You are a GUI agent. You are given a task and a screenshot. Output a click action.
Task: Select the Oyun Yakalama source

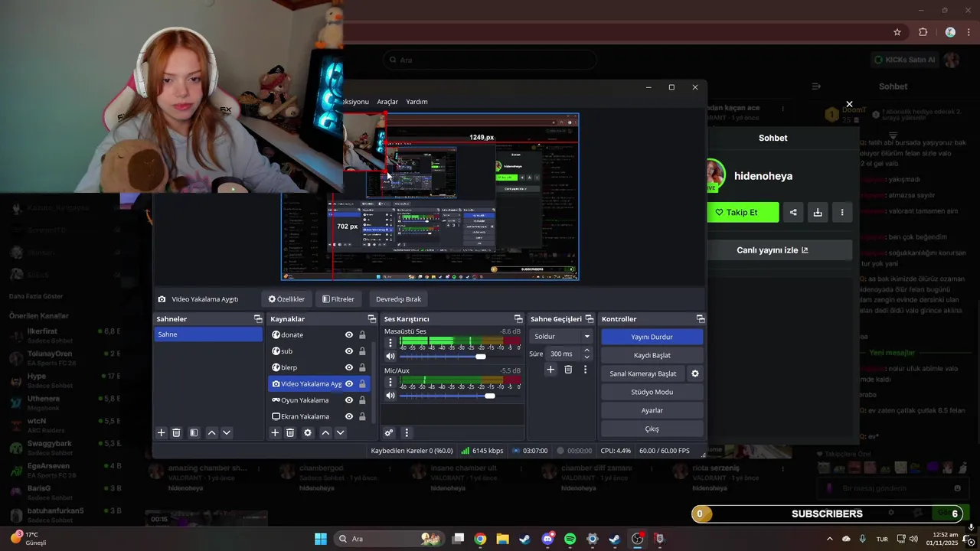coord(305,400)
